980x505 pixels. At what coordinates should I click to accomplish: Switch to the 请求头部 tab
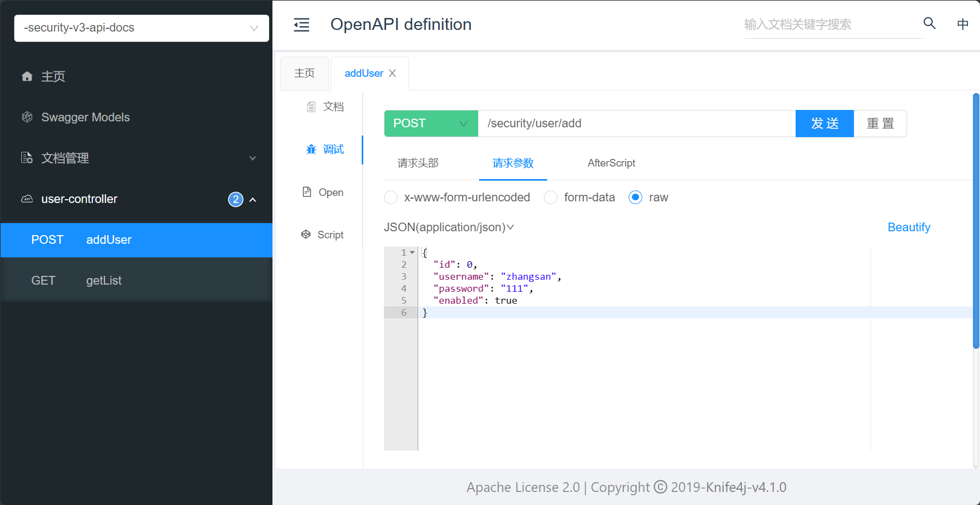(x=418, y=163)
